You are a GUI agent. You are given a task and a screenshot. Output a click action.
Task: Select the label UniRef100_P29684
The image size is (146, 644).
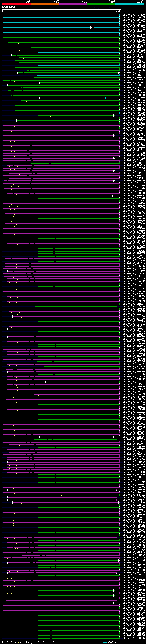(x=134, y=575)
